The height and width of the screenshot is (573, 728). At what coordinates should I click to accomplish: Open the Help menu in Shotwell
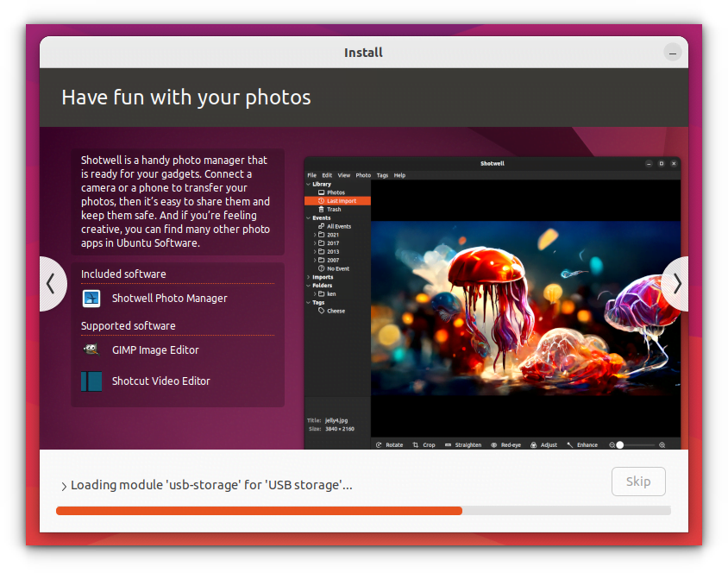pos(399,175)
